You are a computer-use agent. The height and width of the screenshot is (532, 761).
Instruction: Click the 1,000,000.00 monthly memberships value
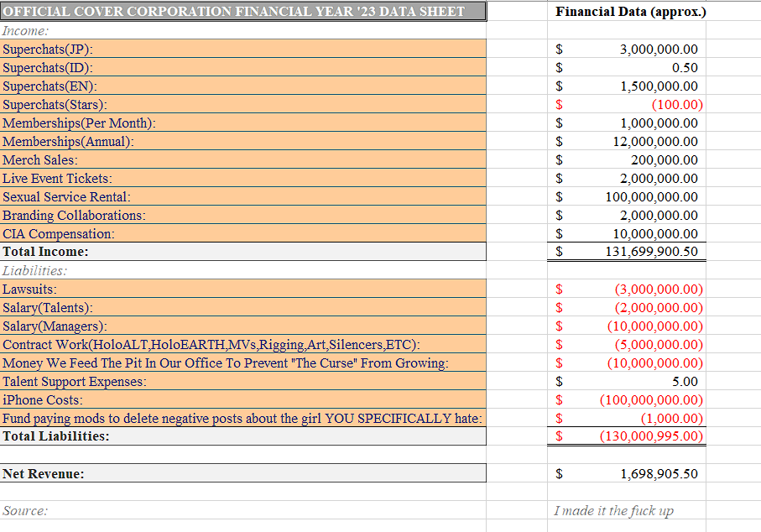click(659, 123)
